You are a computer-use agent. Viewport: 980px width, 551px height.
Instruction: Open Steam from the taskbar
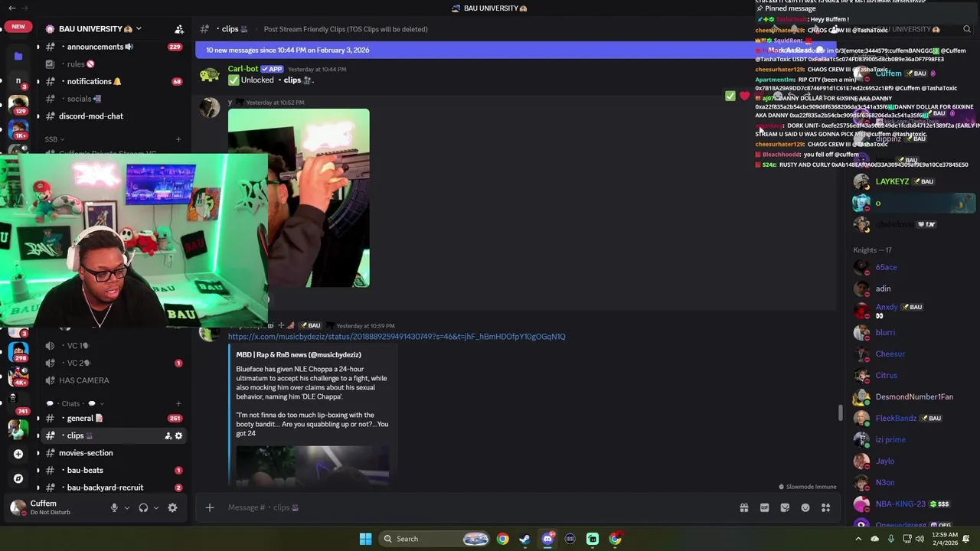(x=524, y=539)
